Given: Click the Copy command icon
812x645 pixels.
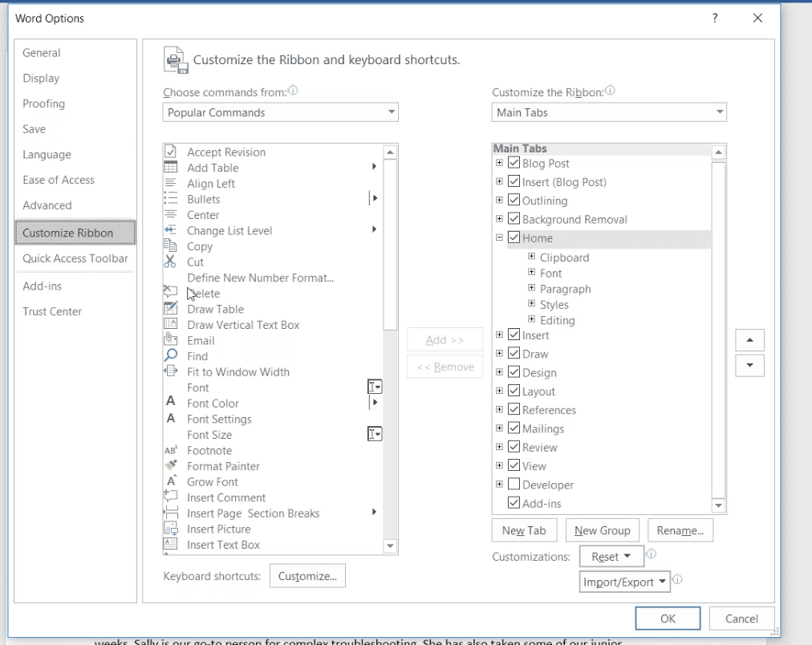Looking at the screenshot, I should (x=170, y=245).
